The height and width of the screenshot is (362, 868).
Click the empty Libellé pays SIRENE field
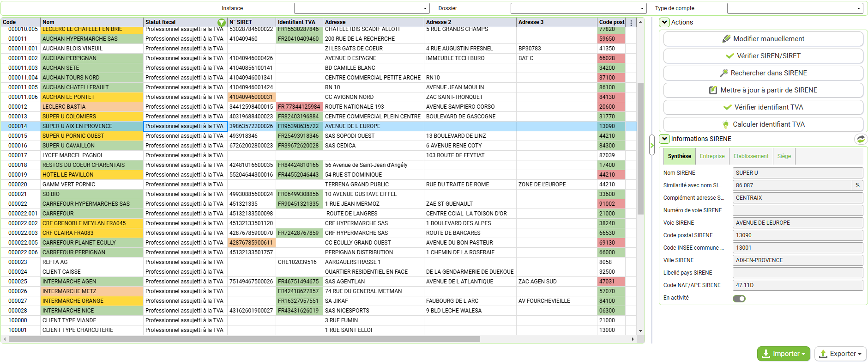(x=798, y=273)
